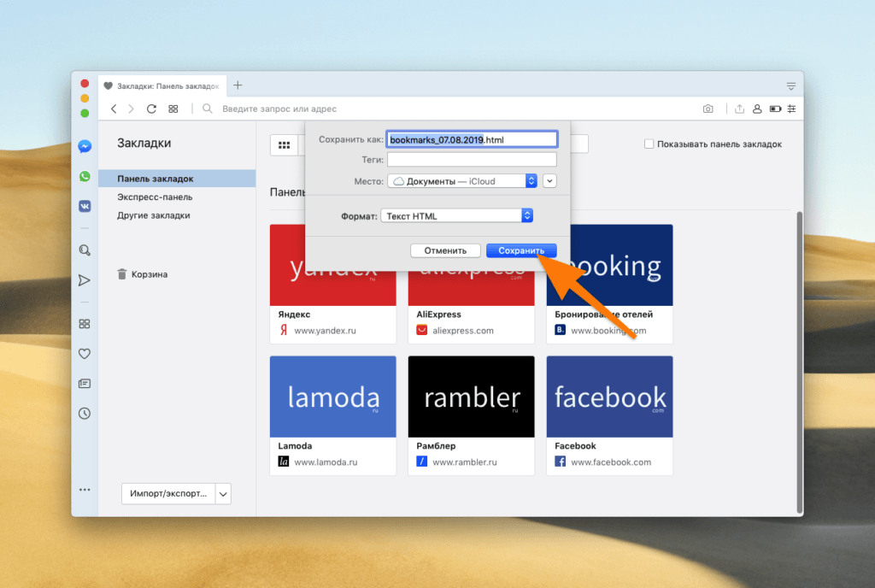
Task: Open the Facebook bookmark thumbnail
Action: [x=610, y=397]
